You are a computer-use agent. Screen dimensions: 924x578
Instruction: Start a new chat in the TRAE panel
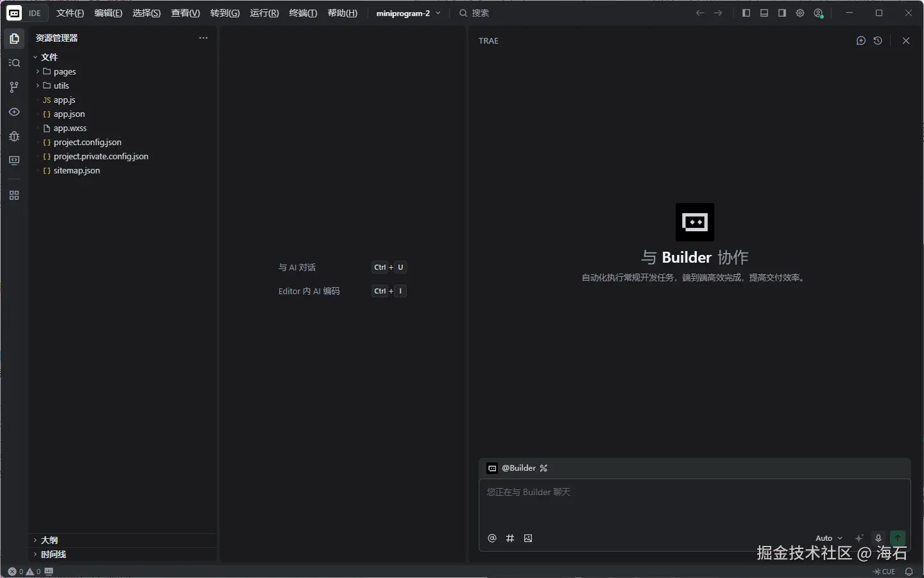(861, 40)
